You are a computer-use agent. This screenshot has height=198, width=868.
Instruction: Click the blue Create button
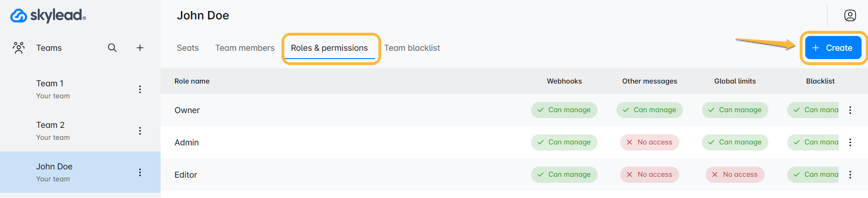[833, 48]
